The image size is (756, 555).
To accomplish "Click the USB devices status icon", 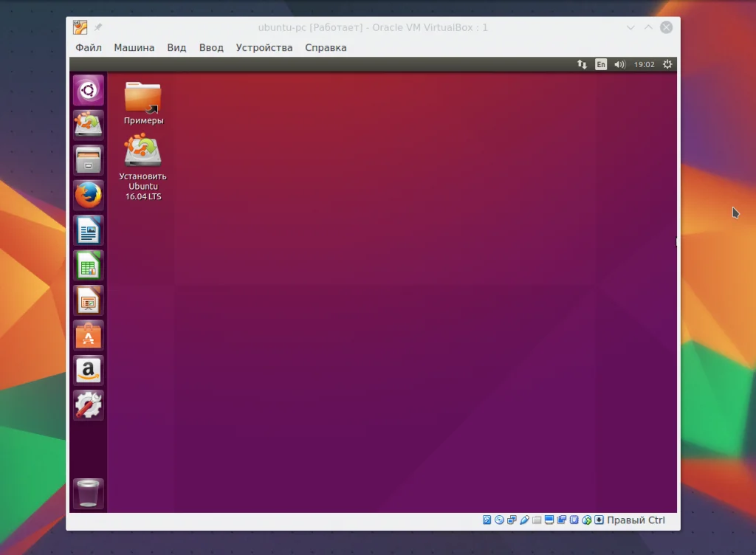I will click(525, 520).
